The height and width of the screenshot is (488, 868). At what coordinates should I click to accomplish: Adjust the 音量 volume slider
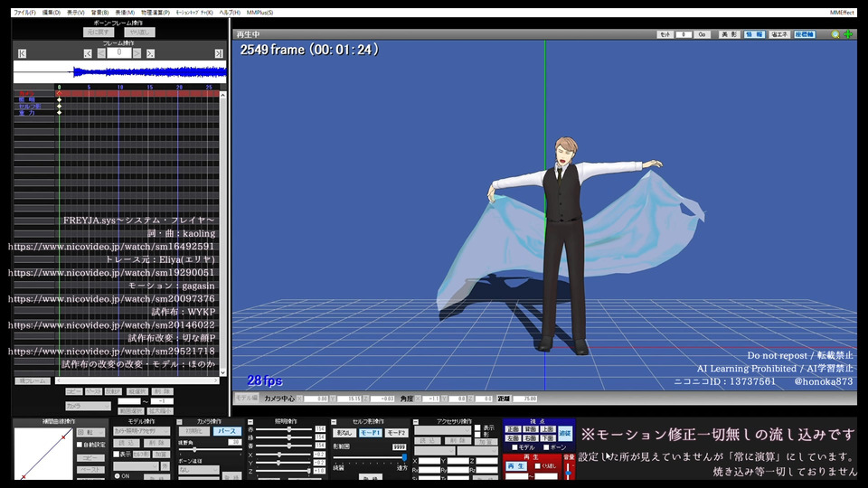(x=569, y=470)
